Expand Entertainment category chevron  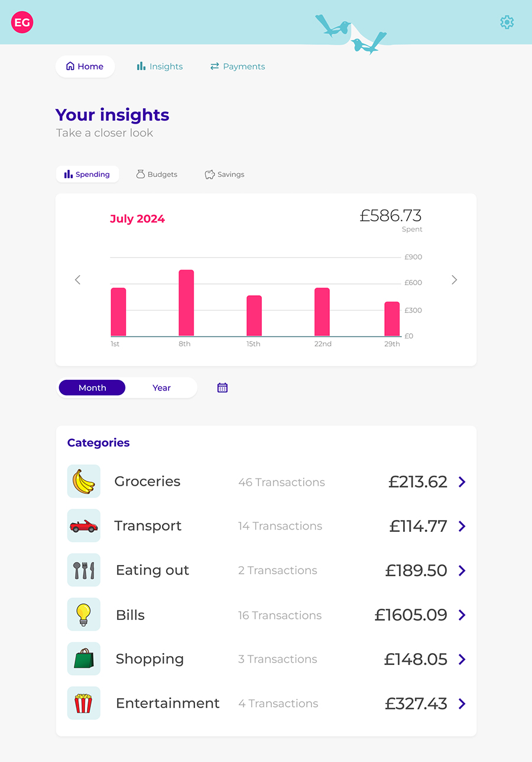click(462, 704)
